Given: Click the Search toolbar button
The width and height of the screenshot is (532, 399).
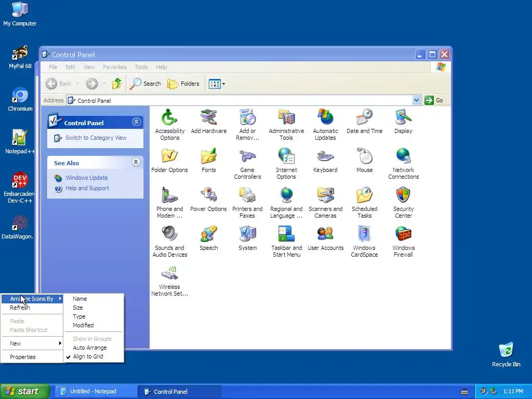Looking at the screenshot, I should (145, 84).
